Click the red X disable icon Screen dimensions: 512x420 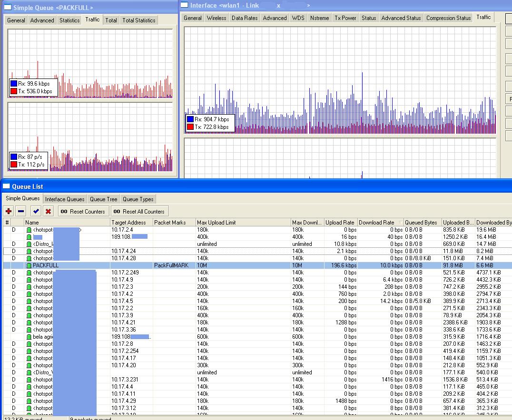(x=48, y=211)
